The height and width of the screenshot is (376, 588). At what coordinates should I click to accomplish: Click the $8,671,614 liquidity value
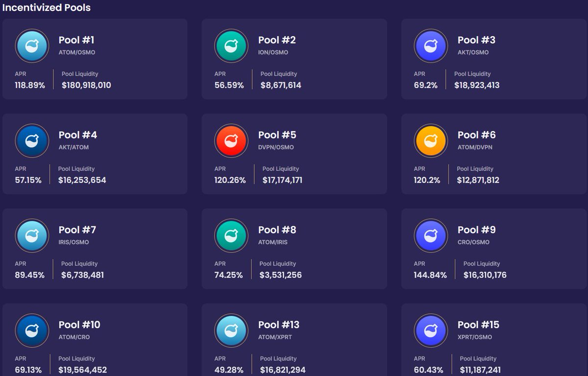point(281,85)
